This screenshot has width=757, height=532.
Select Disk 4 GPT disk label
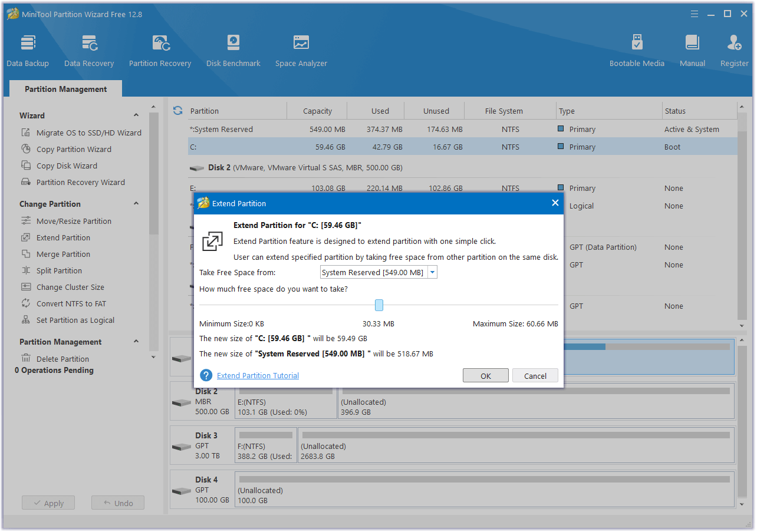pos(203,490)
